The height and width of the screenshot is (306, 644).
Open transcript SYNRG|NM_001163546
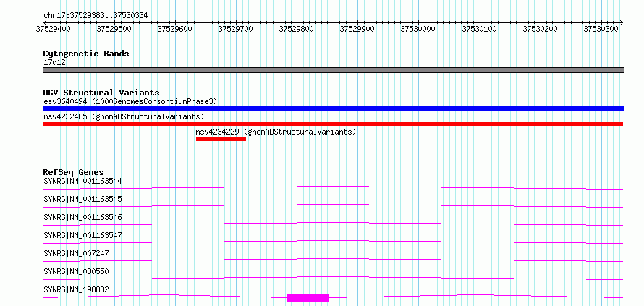tap(82, 217)
